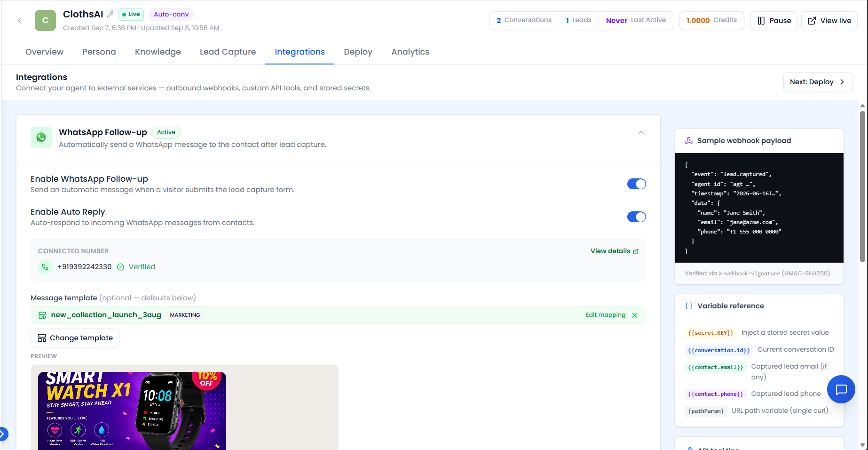
Task: Select the Integrations tab
Action: click(300, 52)
